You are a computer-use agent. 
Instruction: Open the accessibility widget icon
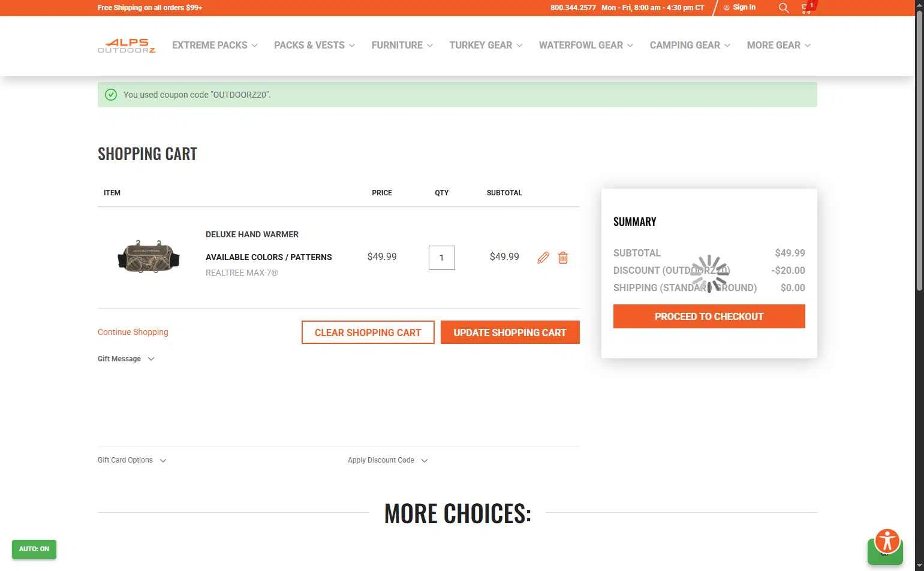point(887,541)
